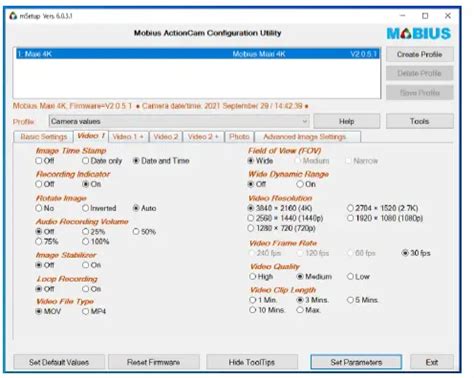Click the Exit button

[x=432, y=362]
